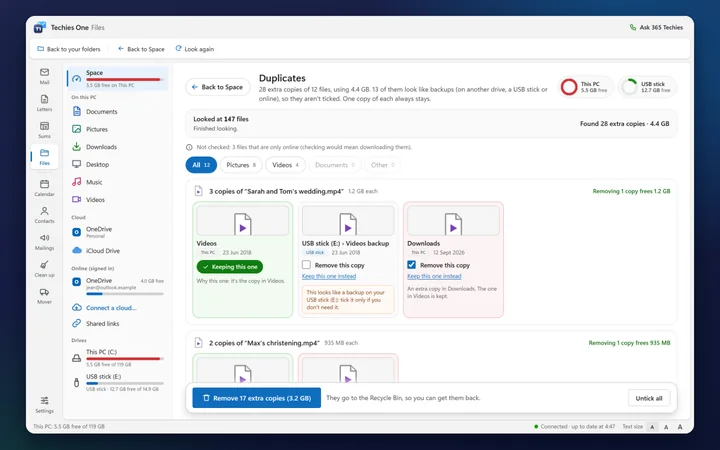Select the Other 0 filter tab
This screenshot has width=720, height=450.
tap(382, 165)
